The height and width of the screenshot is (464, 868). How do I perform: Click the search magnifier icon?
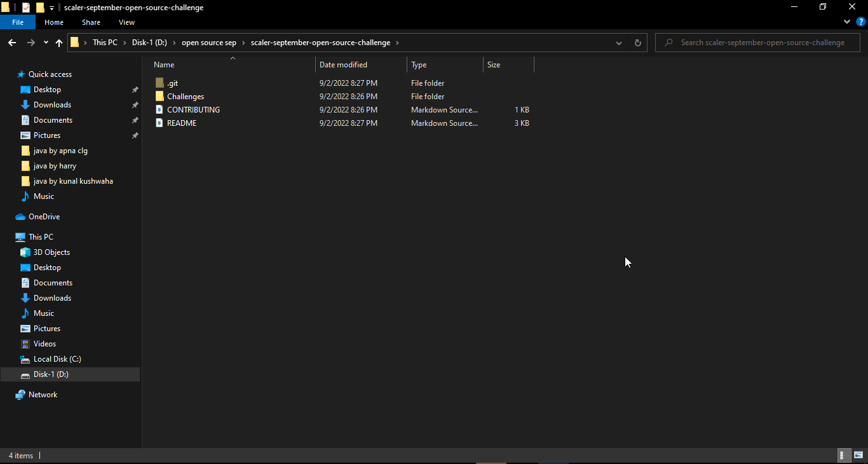pyautogui.click(x=668, y=42)
